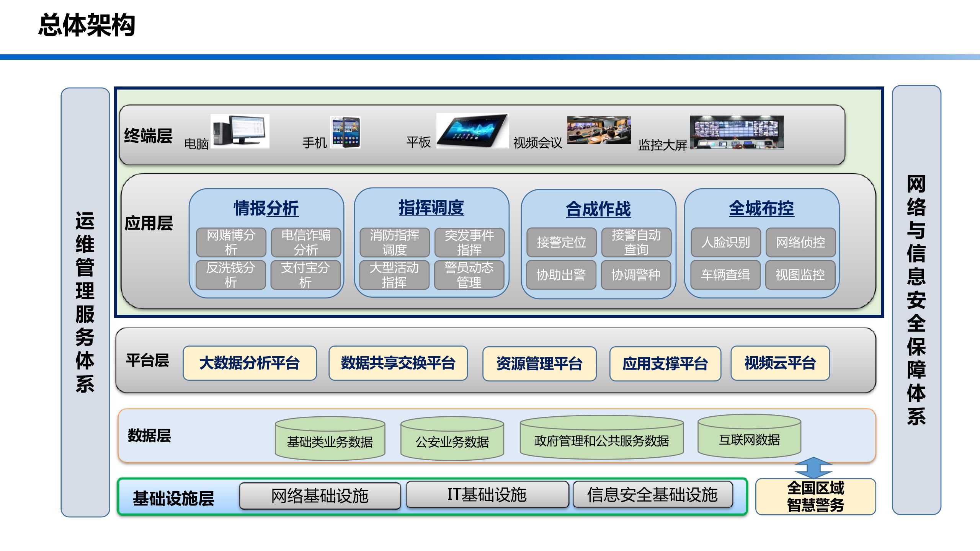Click the 网络侦控 box
980x551 pixels.
coord(800,242)
